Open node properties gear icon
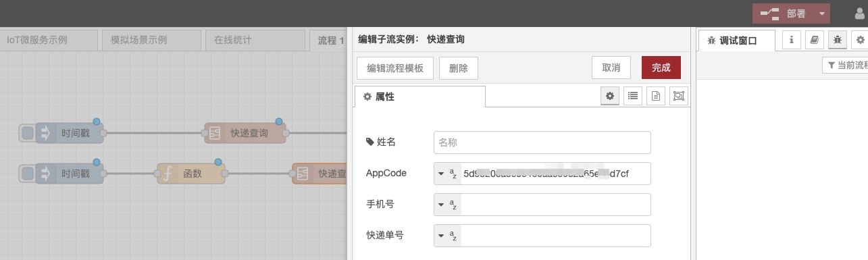The height and width of the screenshot is (260, 868). coord(610,97)
